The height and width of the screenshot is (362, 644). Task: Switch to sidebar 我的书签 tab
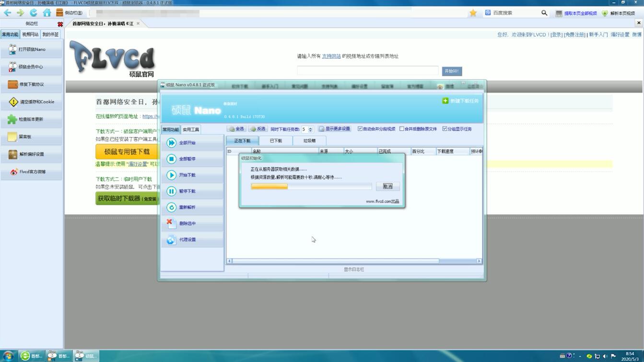click(50, 35)
